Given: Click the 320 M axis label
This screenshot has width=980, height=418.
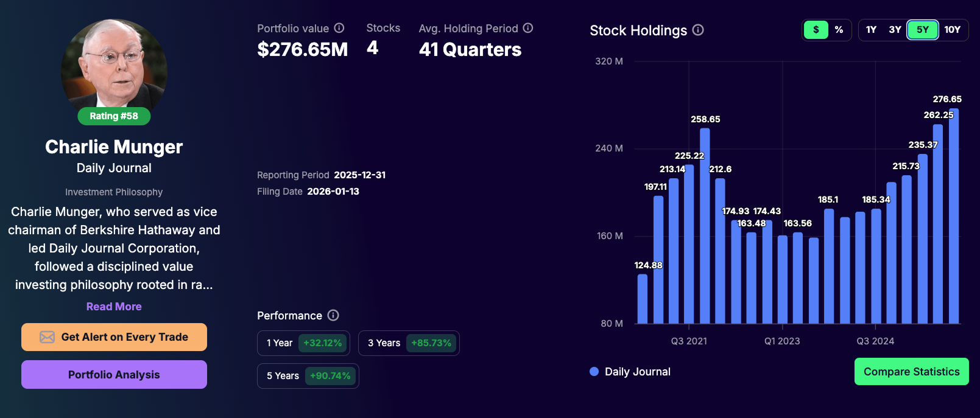Looking at the screenshot, I should (x=609, y=61).
